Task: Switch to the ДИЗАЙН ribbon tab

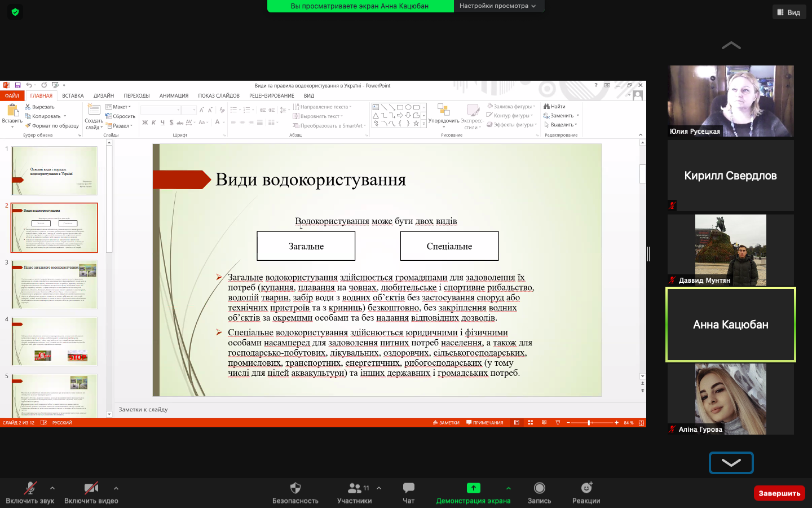Action: pyautogui.click(x=104, y=96)
